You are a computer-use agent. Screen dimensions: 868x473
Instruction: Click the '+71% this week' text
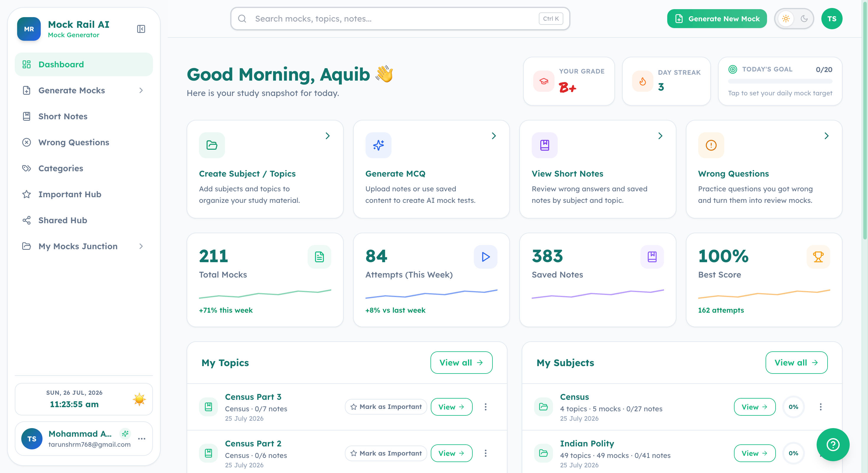[226, 310]
